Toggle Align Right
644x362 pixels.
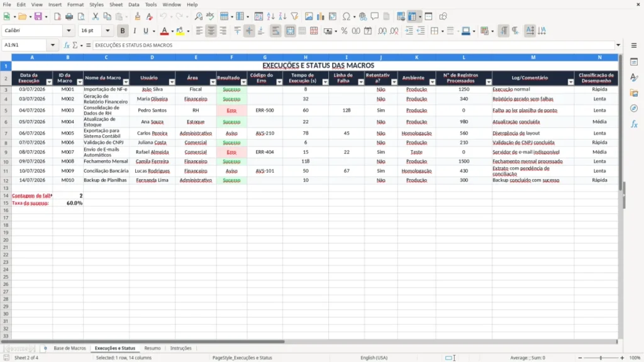pos(223,31)
